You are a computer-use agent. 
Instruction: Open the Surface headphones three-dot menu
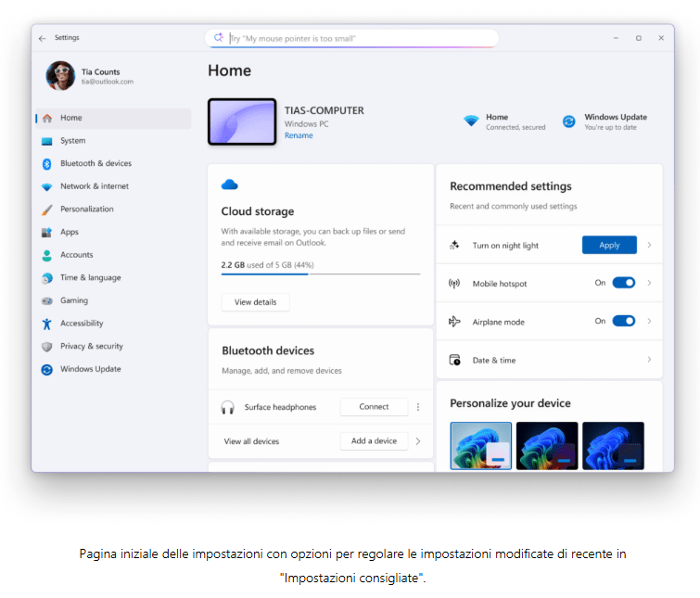(418, 407)
